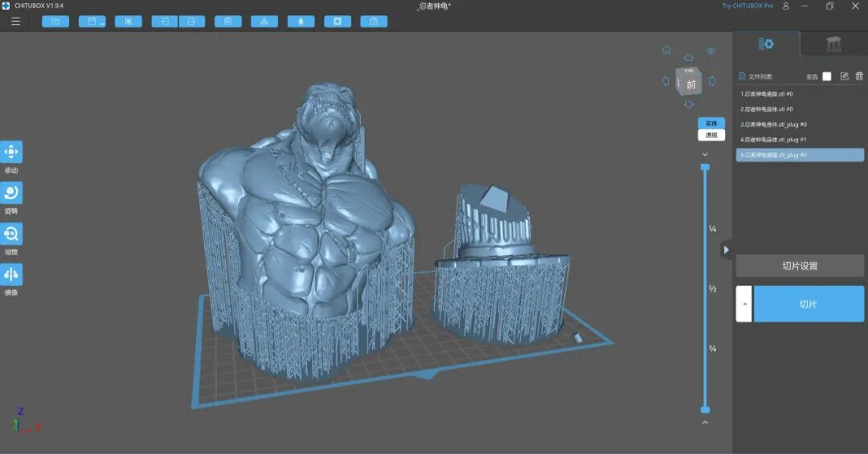Click the arrow below the view cube
The image size is (868, 454).
coord(689,104)
